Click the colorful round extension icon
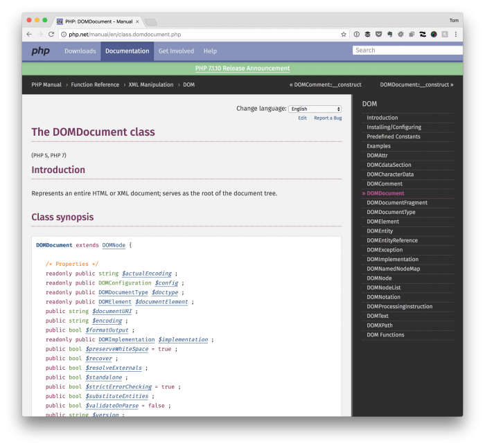Screen dimensions: 485x448 click(x=434, y=35)
